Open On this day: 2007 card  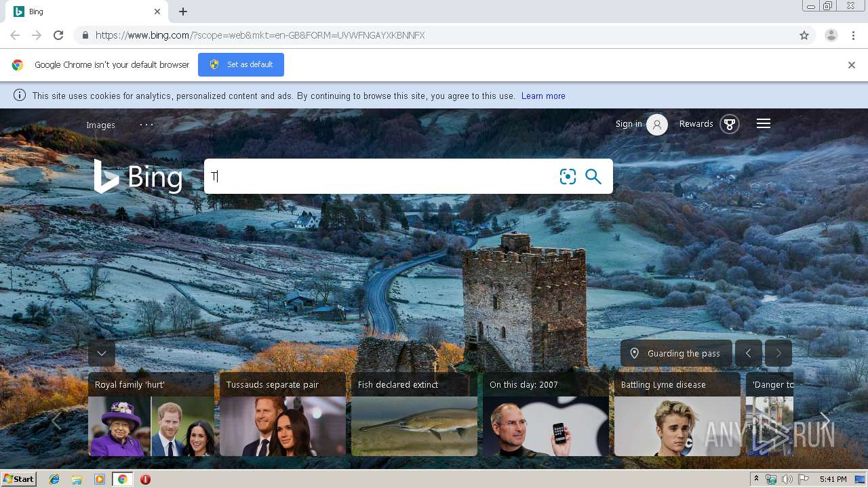[546, 413]
